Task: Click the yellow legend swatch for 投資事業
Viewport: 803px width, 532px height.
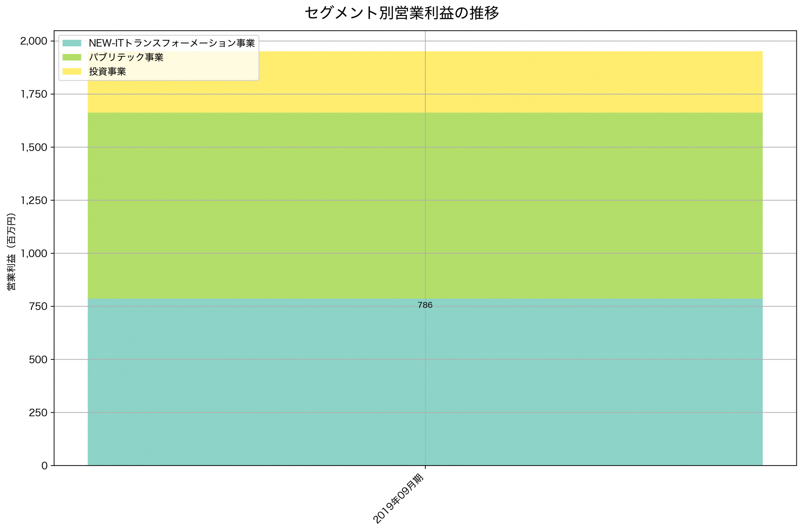Action: 72,71
